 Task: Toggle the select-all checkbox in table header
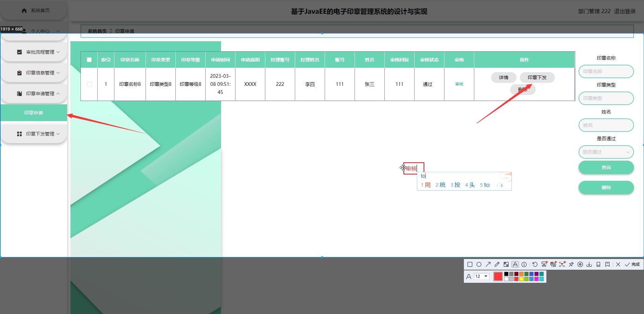pos(89,60)
